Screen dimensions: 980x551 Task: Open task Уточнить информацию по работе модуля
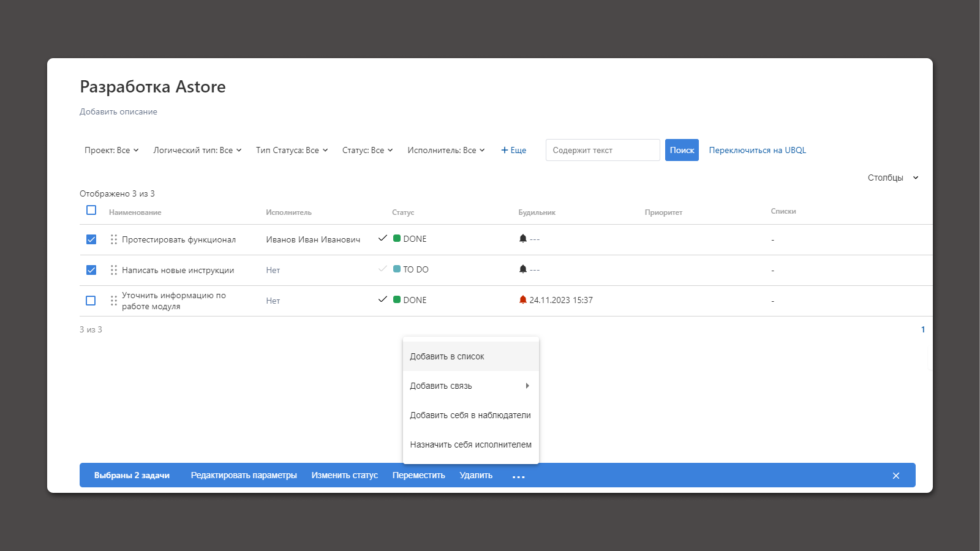pos(174,301)
